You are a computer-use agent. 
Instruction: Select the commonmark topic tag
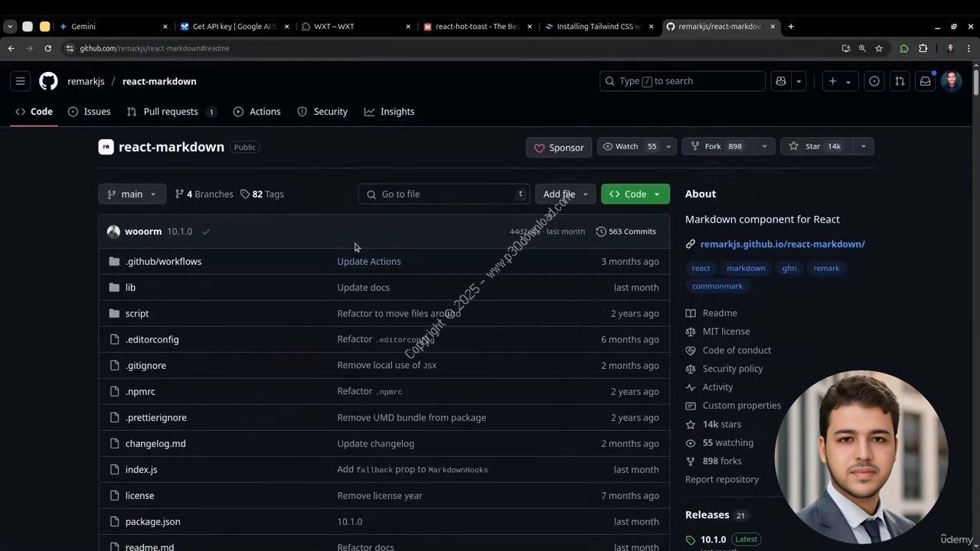(717, 286)
